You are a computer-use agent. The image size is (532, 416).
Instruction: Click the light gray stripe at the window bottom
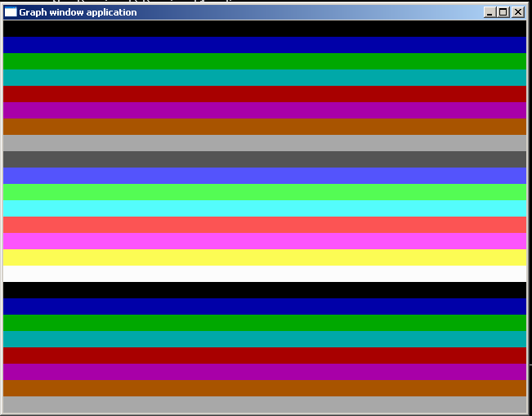[x=265, y=405]
